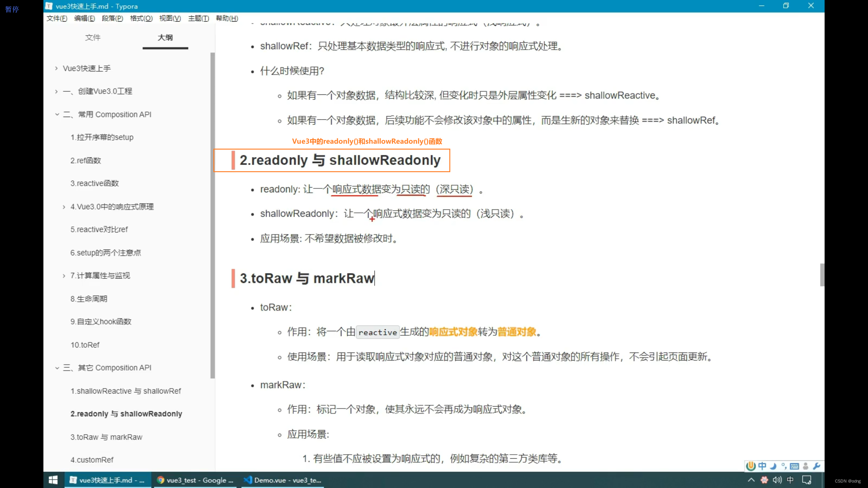
Task: Open the 编辑(E) menu
Action: [x=85, y=19]
